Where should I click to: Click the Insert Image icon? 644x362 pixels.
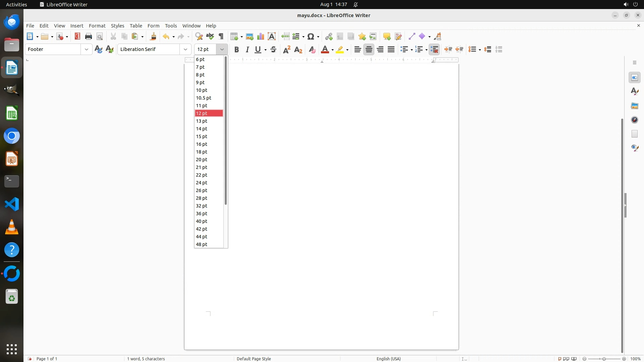(x=250, y=36)
